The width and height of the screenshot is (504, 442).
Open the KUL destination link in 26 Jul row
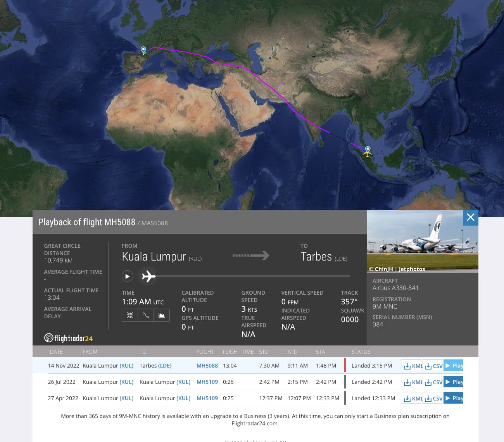point(183,382)
